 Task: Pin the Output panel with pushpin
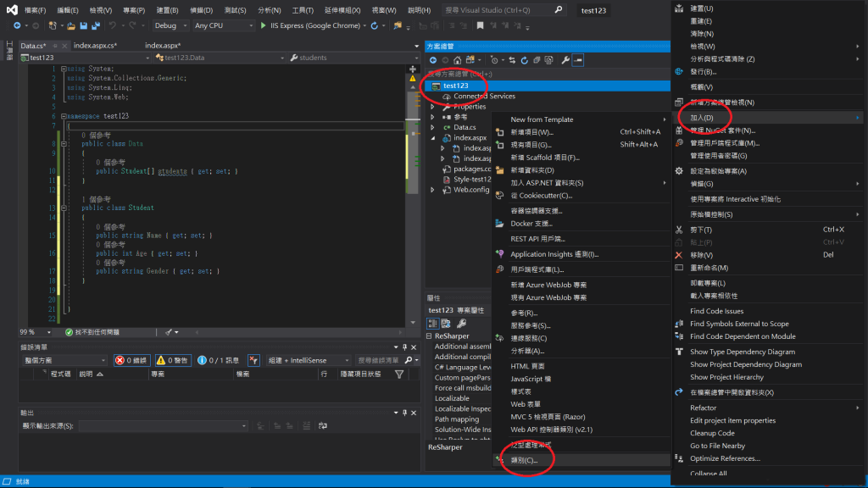click(404, 413)
